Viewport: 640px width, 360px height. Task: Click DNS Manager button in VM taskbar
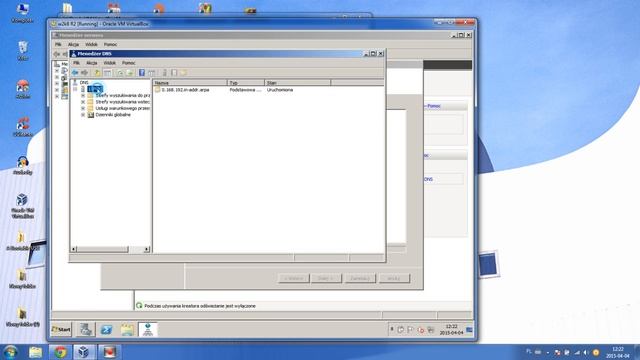click(148, 329)
